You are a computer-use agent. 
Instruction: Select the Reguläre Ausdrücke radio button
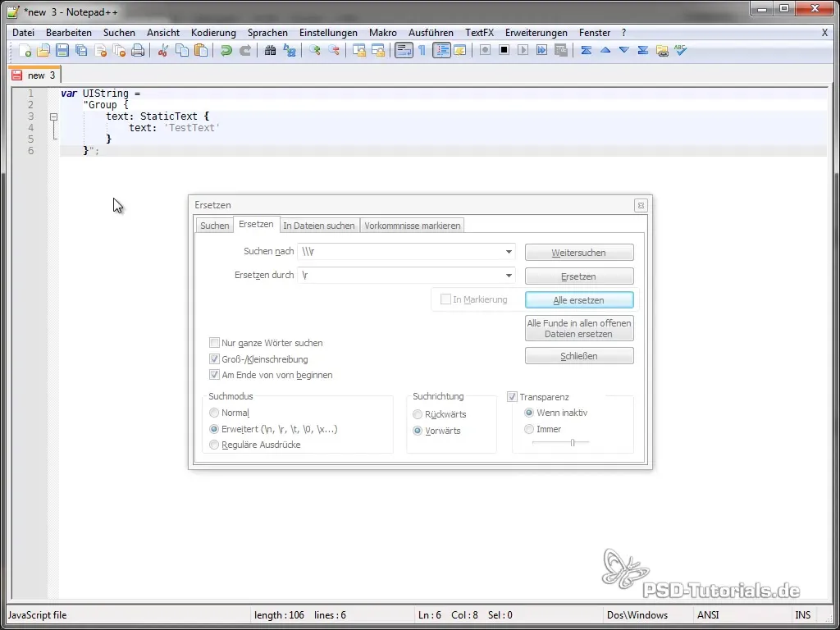[x=214, y=445]
